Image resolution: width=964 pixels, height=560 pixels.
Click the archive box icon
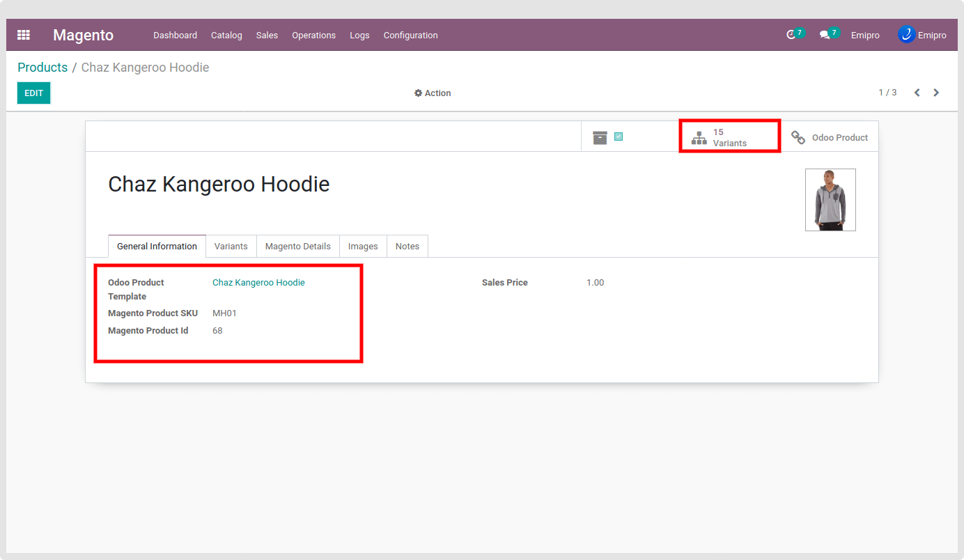[600, 137]
